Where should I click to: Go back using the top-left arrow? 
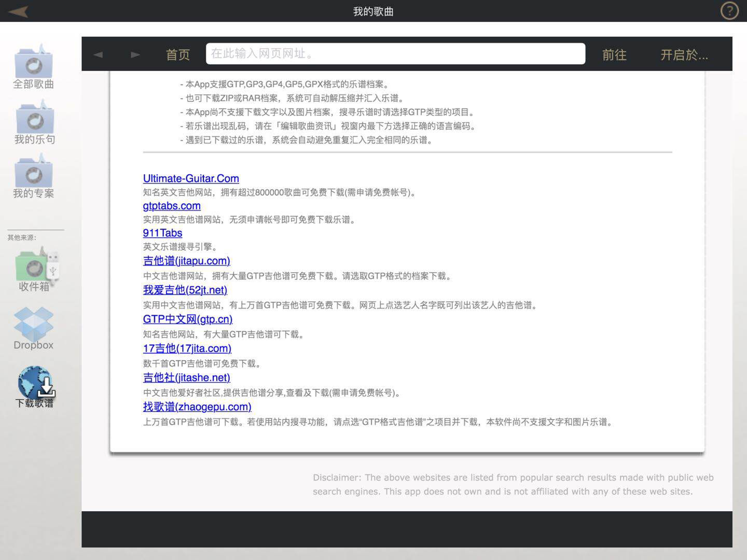pos(17,11)
